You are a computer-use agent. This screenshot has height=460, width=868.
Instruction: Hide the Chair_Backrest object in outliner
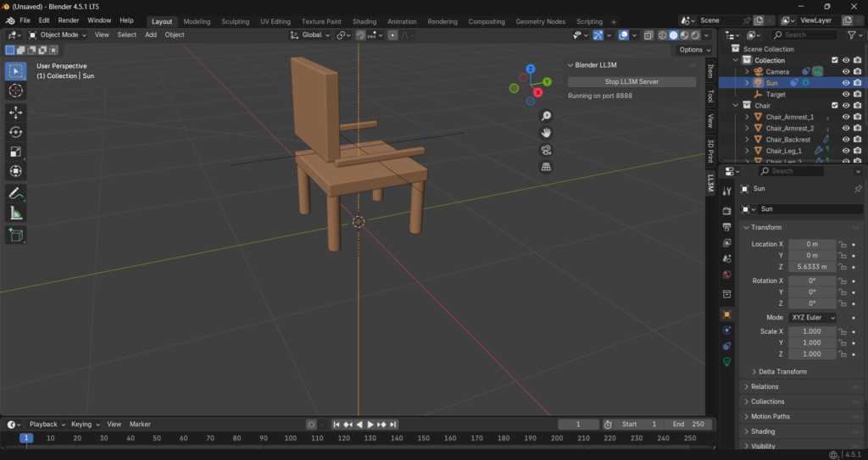(x=845, y=140)
